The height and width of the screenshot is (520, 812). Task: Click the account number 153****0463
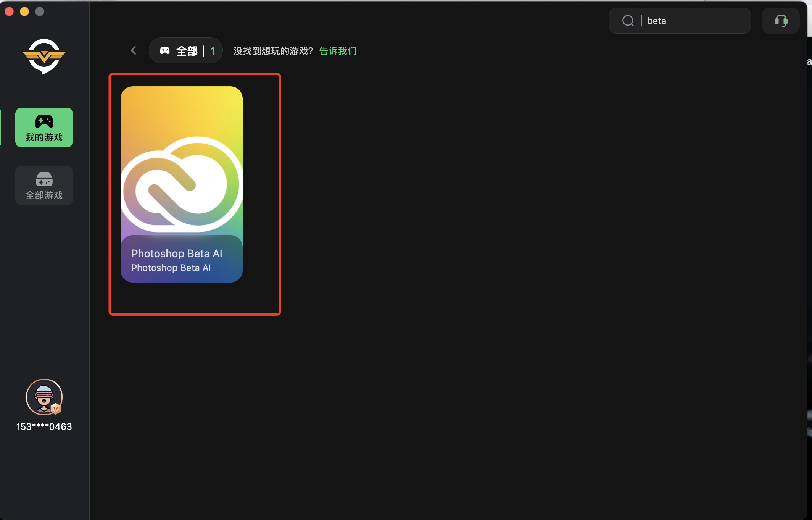click(44, 426)
